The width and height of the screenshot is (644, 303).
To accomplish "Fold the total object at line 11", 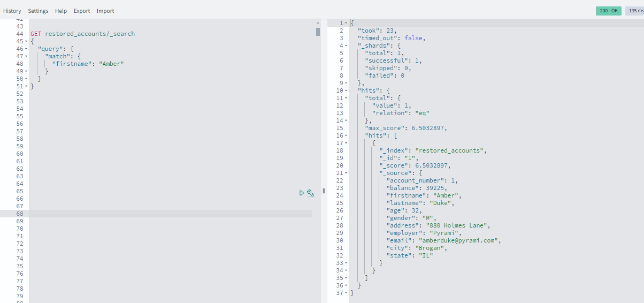I will coord(346,98).
